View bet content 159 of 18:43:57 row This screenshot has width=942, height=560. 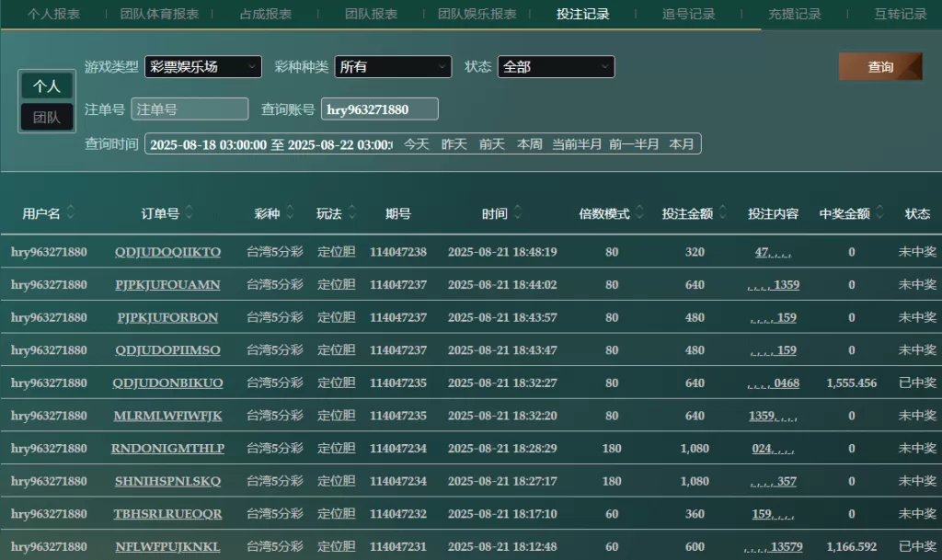click(773, 317)
